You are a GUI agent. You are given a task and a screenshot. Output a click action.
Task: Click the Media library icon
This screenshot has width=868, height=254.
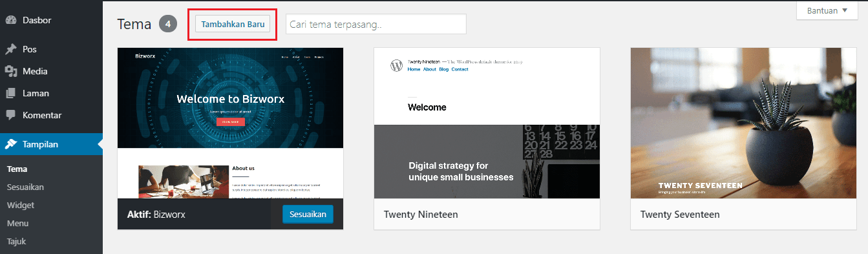(x=10, y=72)
